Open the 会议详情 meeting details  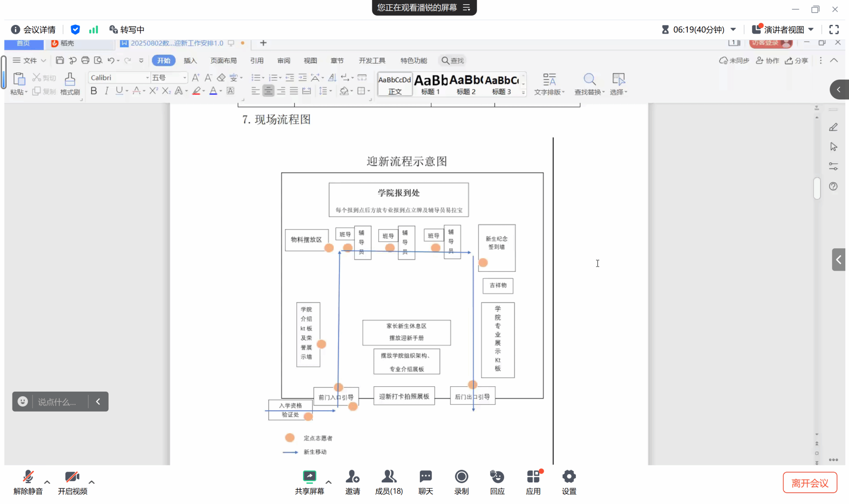pos(34,29)
